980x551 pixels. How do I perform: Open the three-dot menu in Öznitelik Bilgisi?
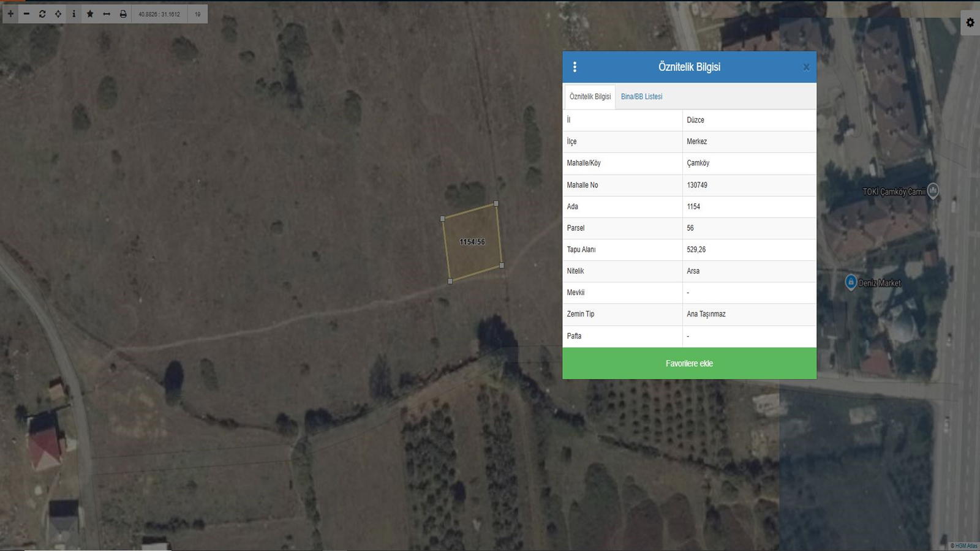pos(575,67)
